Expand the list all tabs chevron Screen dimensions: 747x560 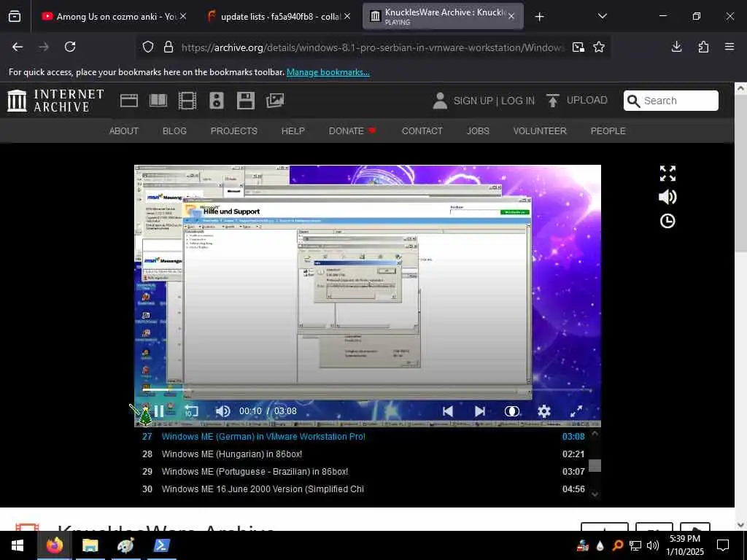pos(602,17)
